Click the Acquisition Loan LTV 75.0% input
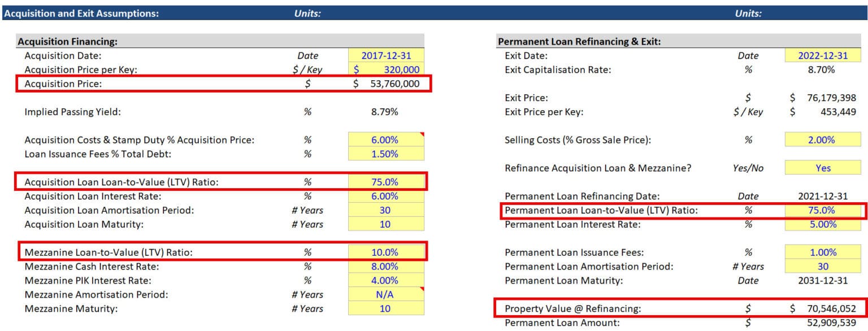Viewport: 868px width, 331px height. point(386,181)
